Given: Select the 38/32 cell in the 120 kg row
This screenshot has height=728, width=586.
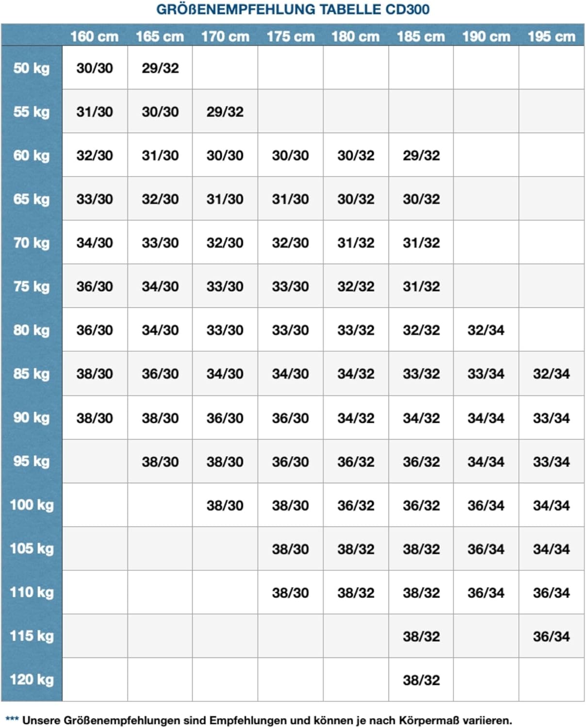Looking at the screenshot, I should [x=421, y=680].
